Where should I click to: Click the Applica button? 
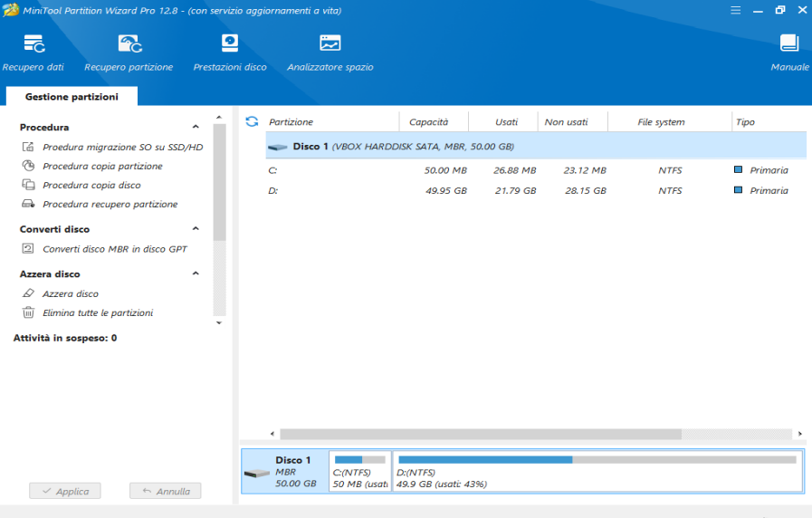tap(65, 491)
